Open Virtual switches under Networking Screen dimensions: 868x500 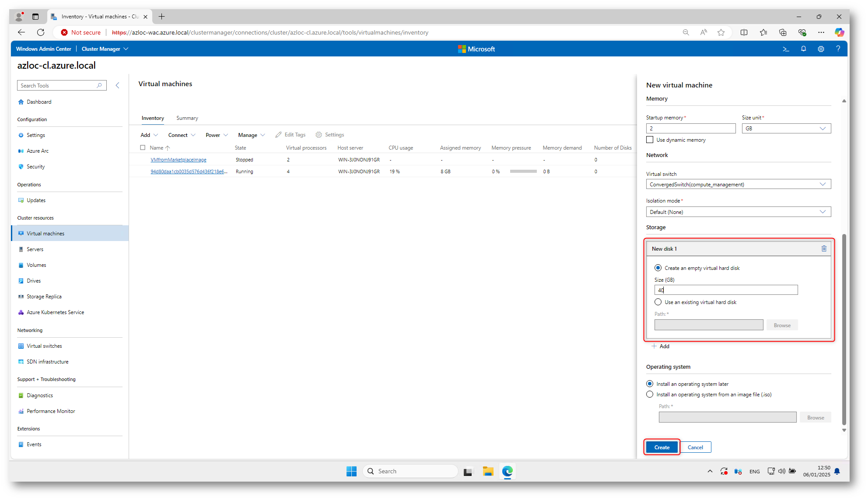44,346
